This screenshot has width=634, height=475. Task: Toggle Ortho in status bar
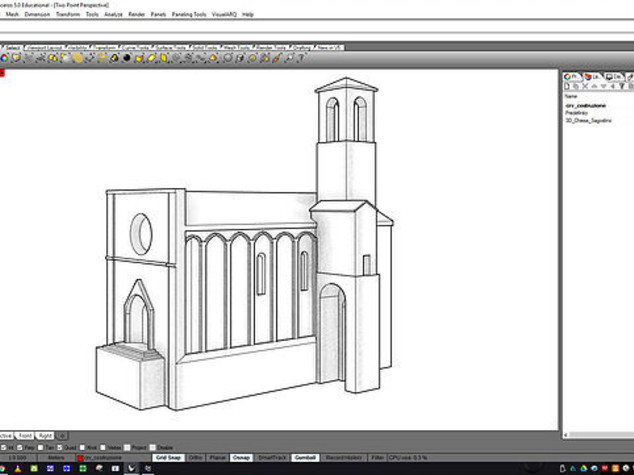196,458
